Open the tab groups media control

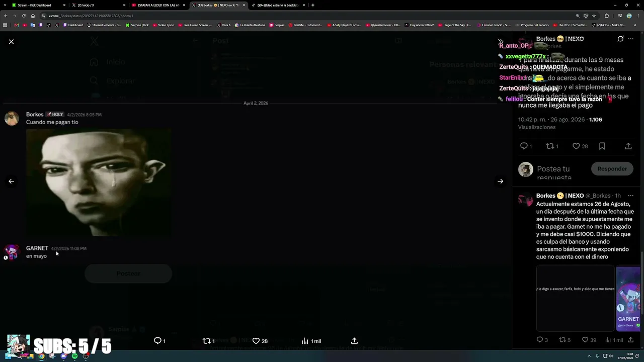pyautogui.click(x=619, y=16)
